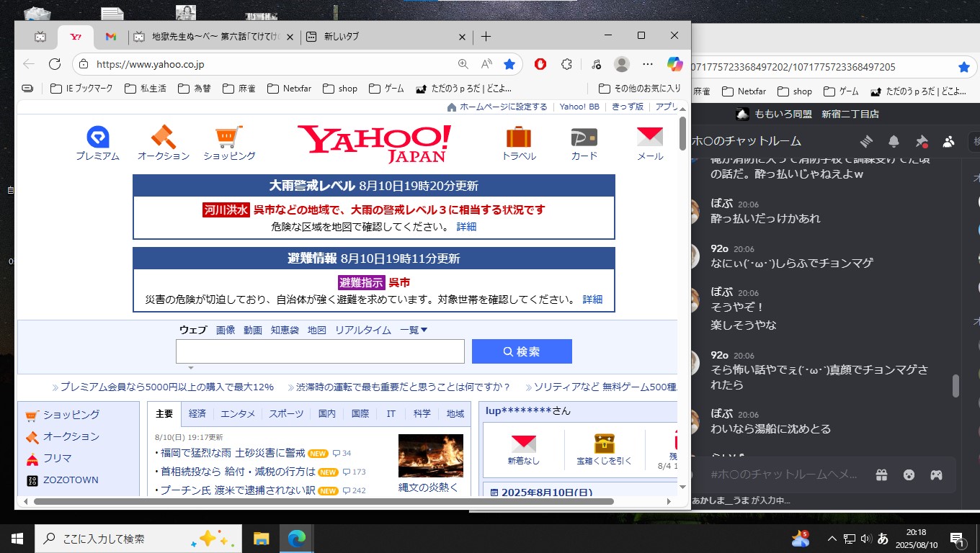This screenshot has width=980, height=553.
Task: Toggle the favorites star in Edge address bar
Action: (x=509, y=64)
